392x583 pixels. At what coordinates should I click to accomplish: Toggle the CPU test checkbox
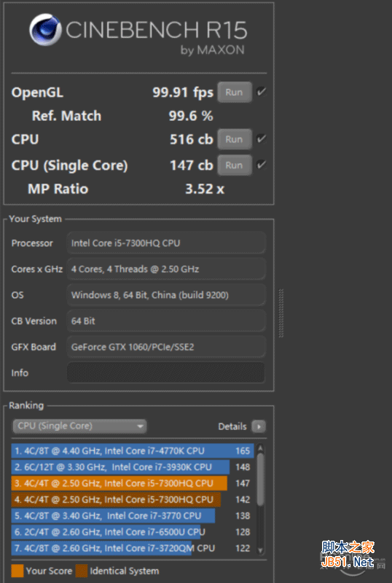262,138
